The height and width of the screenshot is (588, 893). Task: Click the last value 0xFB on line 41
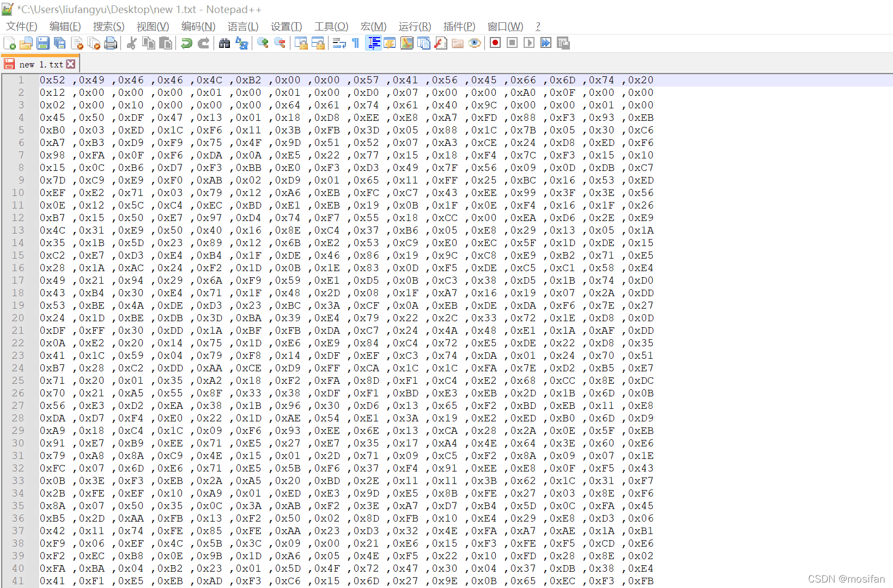pos(641,581)
